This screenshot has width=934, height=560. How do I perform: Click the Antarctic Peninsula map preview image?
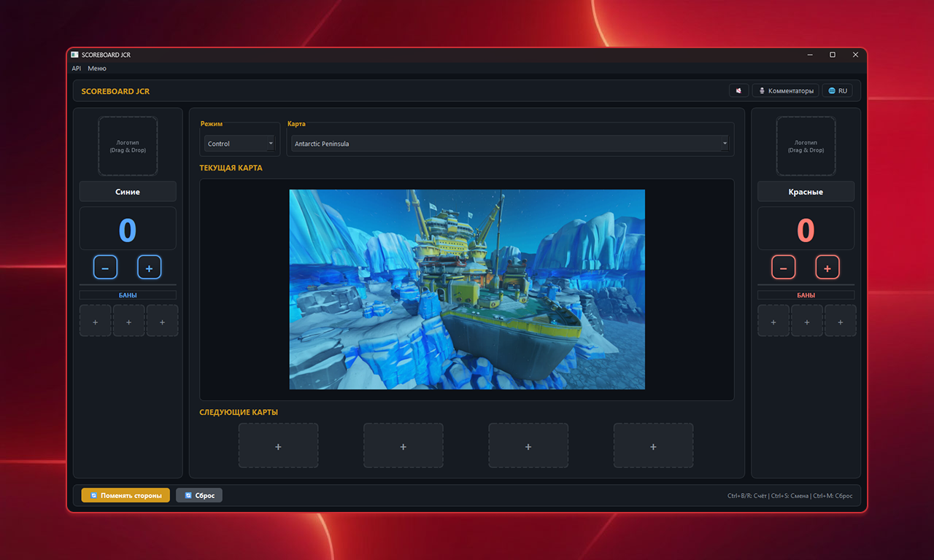click(467, 289)
